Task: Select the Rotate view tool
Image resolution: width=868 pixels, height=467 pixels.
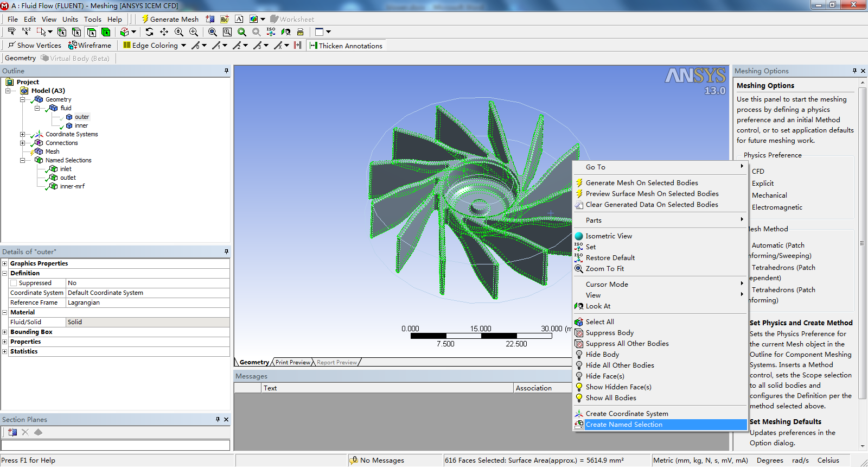Action: (x=150, y=32)
